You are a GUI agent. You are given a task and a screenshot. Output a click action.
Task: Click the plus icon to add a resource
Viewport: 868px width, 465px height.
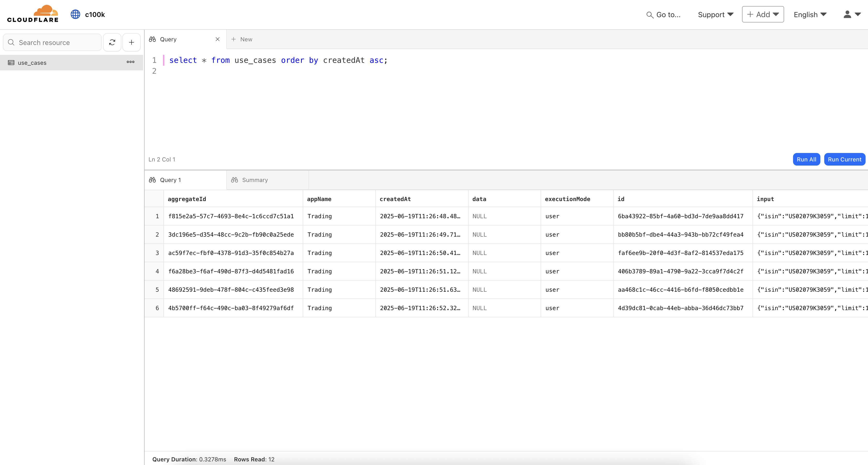[132, 42]
